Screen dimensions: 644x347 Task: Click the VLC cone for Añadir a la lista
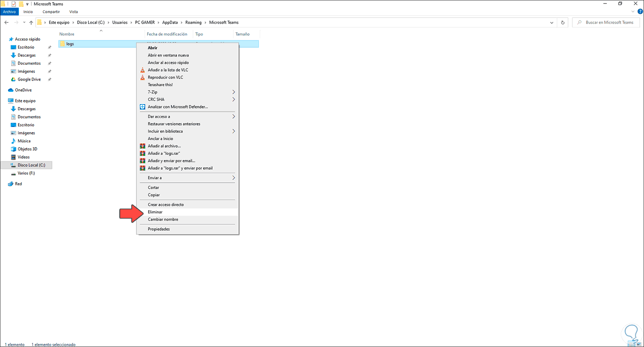point(143,70)
